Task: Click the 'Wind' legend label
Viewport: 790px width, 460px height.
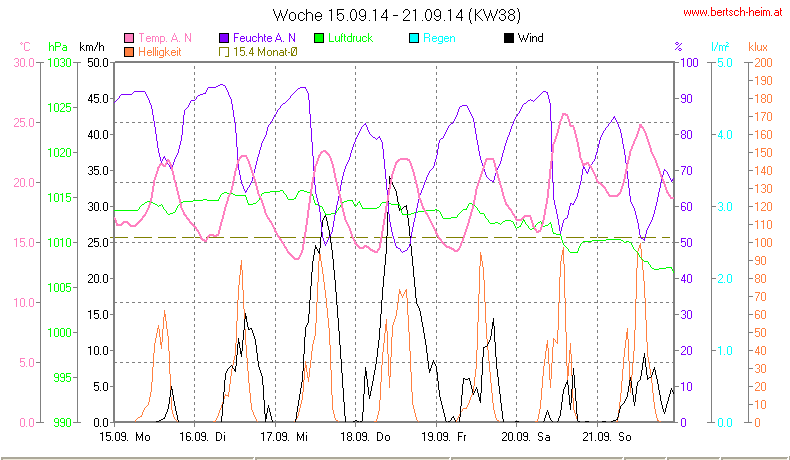Action: tap(531, 38)
